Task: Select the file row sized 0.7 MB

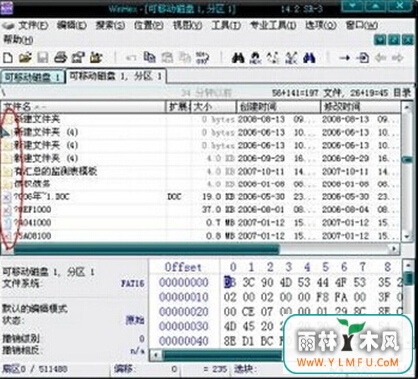Action: click(x=200, y=223)
